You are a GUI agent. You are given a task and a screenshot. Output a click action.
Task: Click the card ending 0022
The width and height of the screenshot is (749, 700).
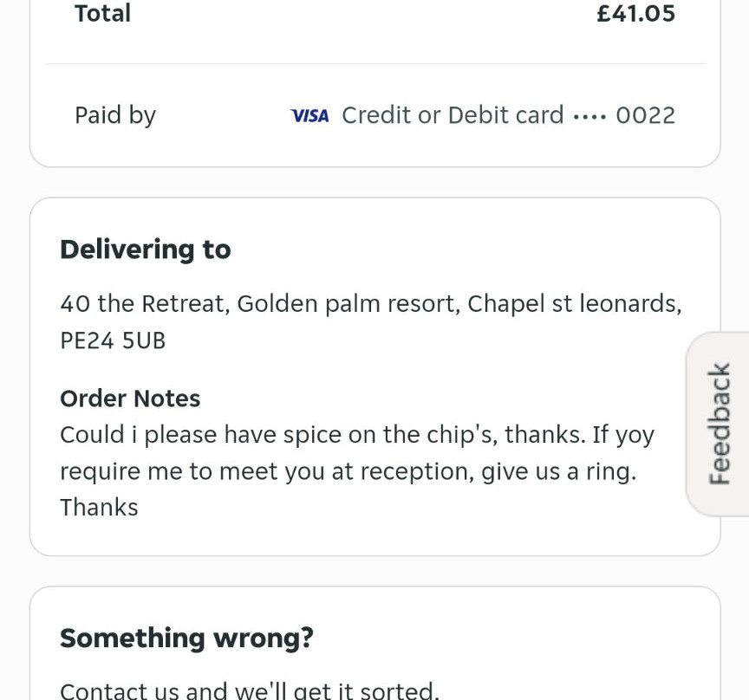[x=645, y=115]
